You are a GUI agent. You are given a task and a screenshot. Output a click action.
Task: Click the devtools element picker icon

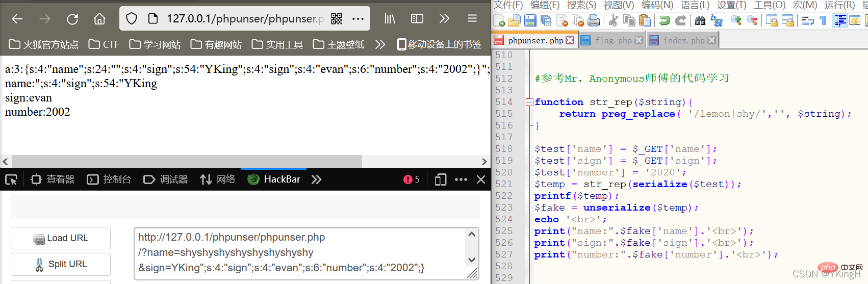point(11,179)
